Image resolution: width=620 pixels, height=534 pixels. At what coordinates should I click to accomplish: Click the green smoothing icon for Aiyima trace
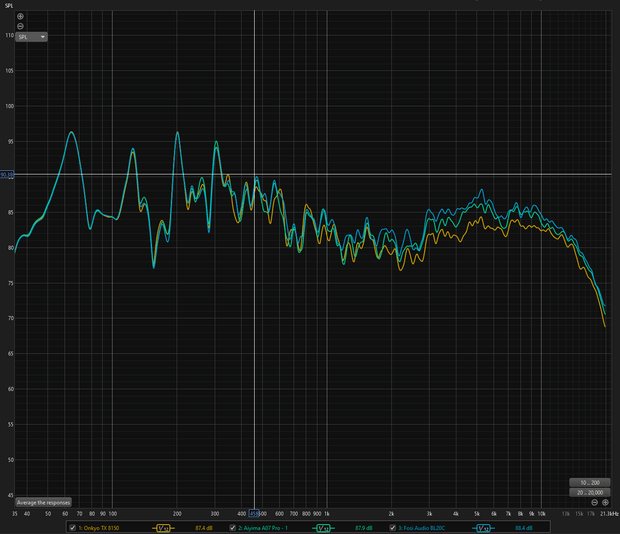tap(323, 528)
